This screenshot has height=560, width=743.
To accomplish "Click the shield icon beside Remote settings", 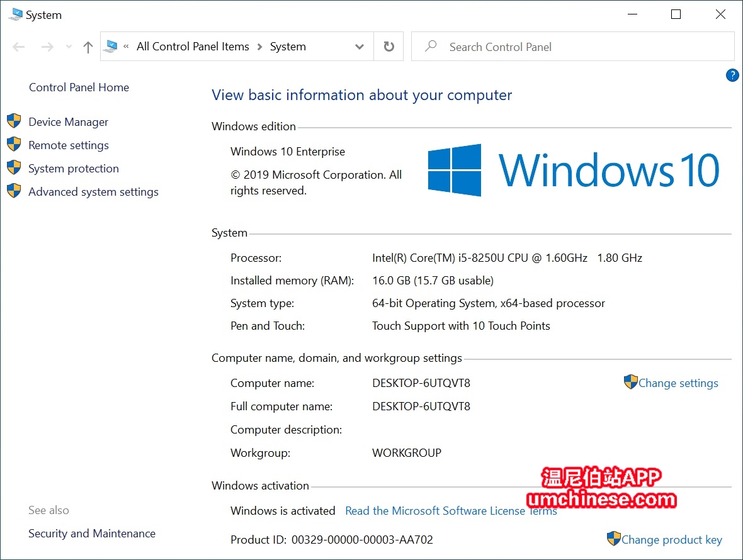I will (x=14, y=144).
